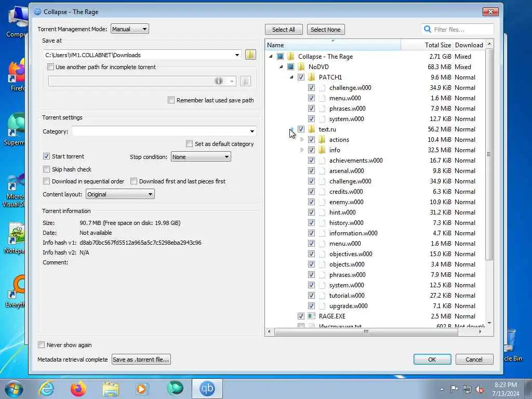Select the objectives.w000 file row

tap(375, 254)
